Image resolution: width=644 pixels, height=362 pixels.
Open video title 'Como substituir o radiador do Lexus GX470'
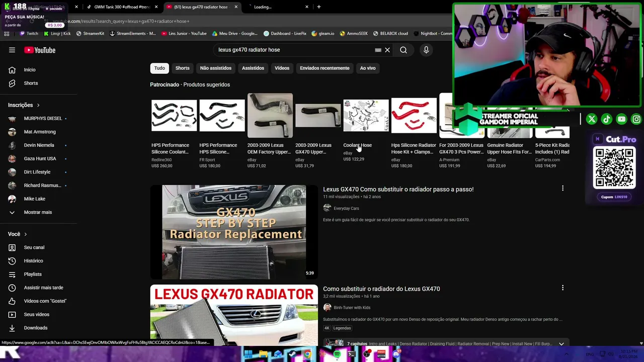pyautogui.click(x=381, y=289)
